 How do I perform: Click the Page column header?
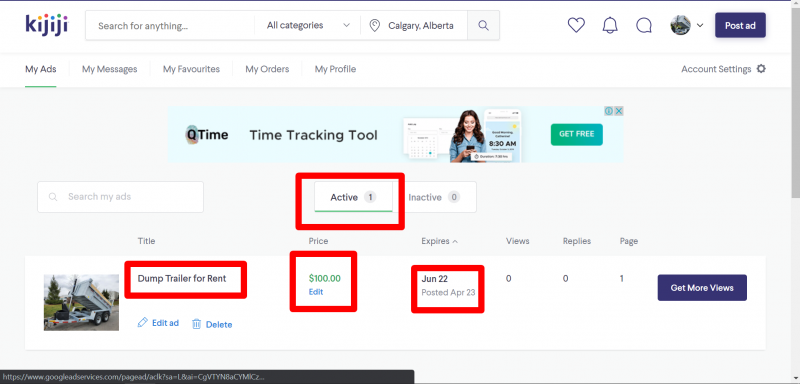click(x=629, y=241)
